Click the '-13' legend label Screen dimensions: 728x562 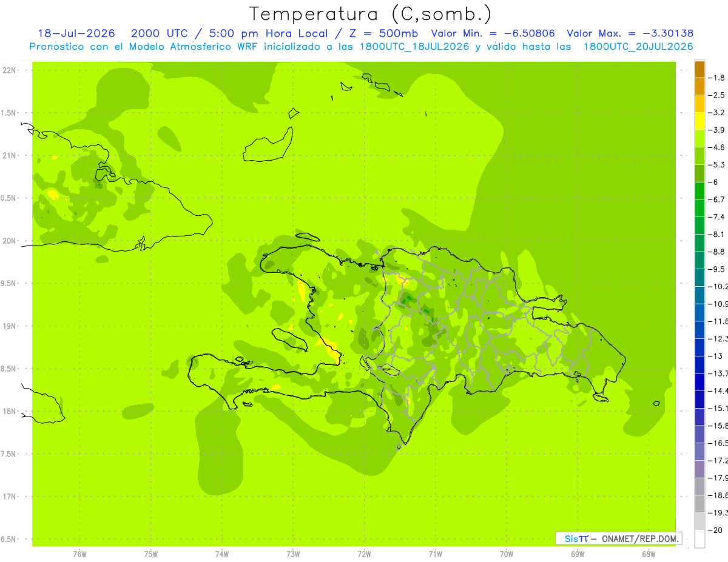click(715, 356)
